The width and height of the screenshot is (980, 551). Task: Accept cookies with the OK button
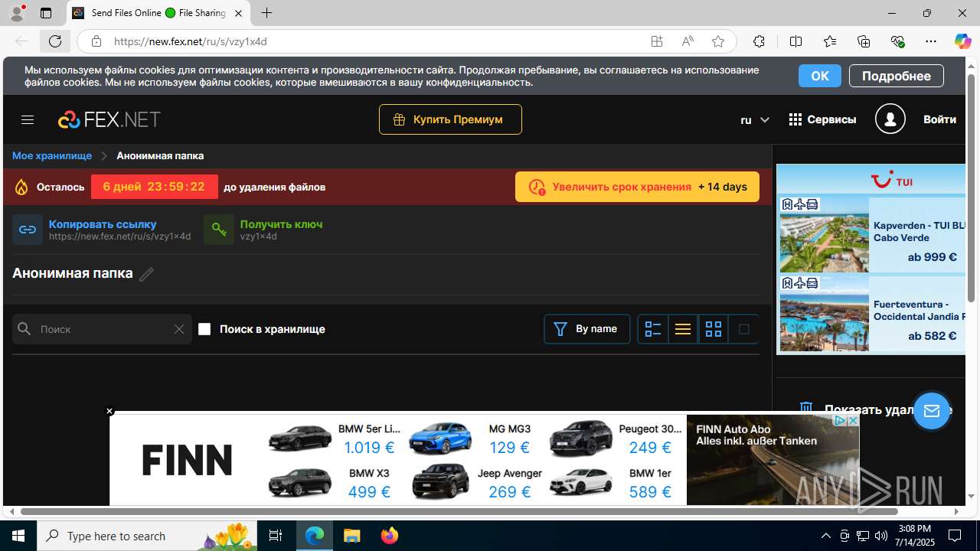click(x=819, y=76)
